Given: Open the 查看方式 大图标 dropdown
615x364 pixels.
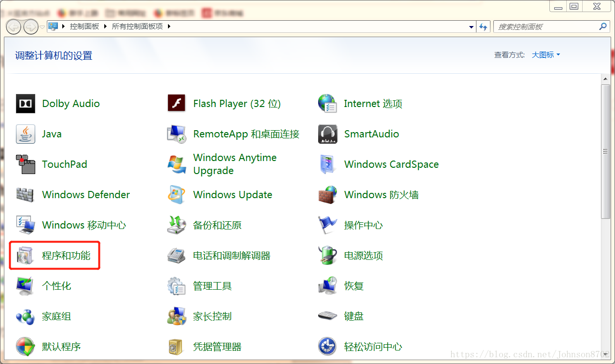Looking at the screenshot, I should (x=546, y=55).
